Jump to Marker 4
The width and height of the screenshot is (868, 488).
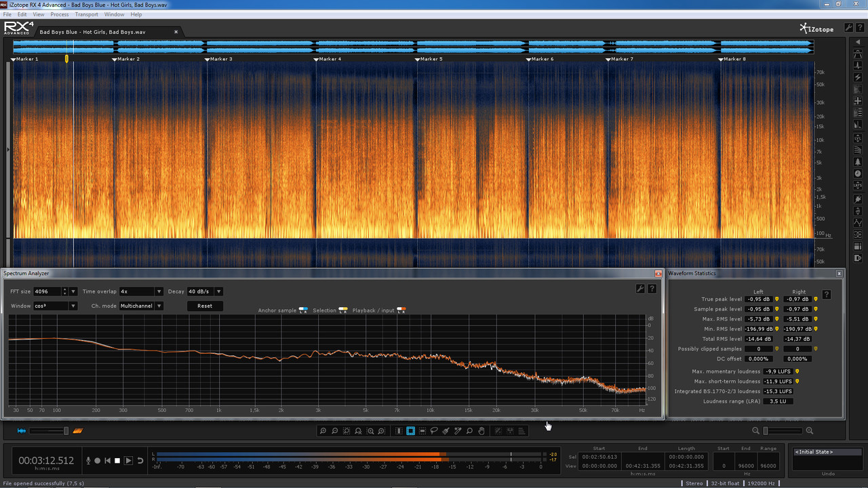(328, 59)
